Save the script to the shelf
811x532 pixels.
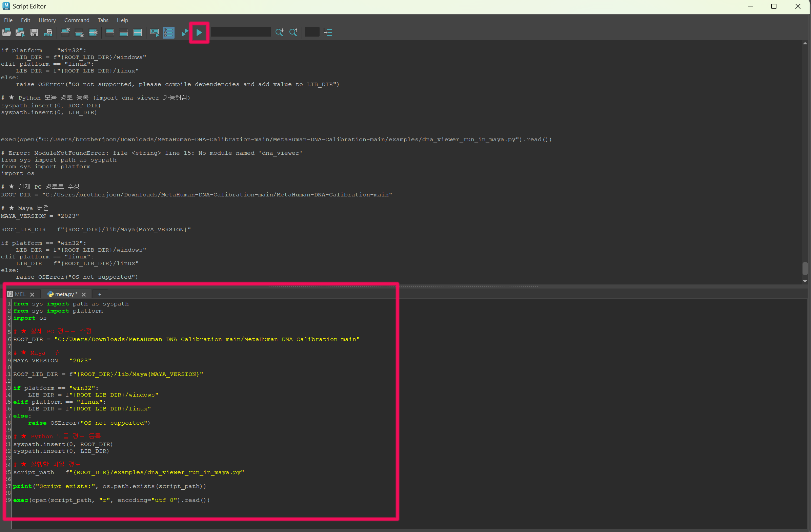pos(48,33)
